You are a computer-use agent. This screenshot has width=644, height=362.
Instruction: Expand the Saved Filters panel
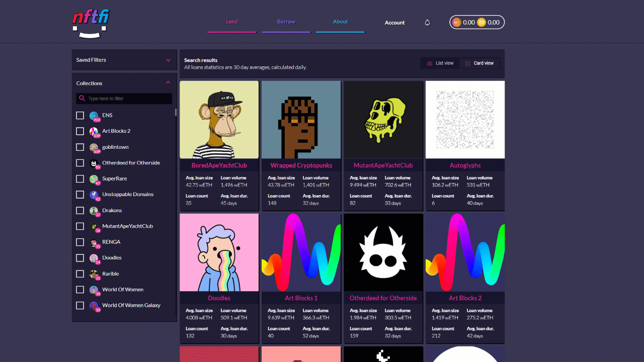[x=124, y=60]
